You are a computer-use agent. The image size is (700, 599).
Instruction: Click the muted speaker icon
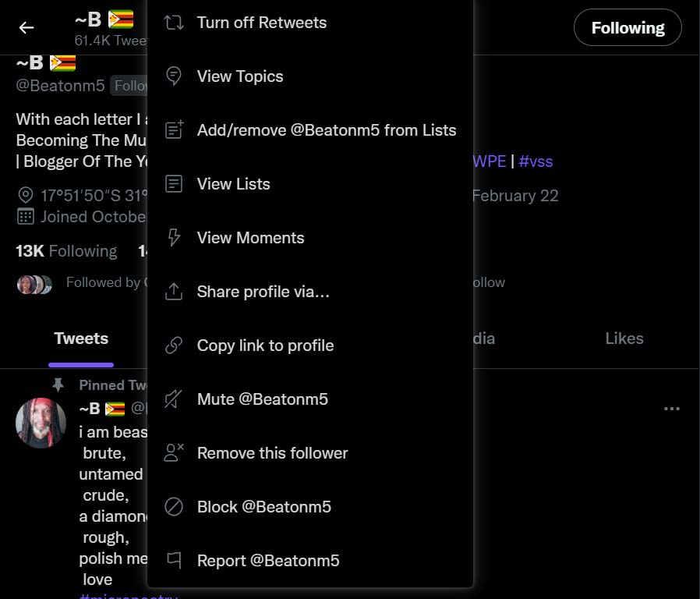[x=174, y=399]
